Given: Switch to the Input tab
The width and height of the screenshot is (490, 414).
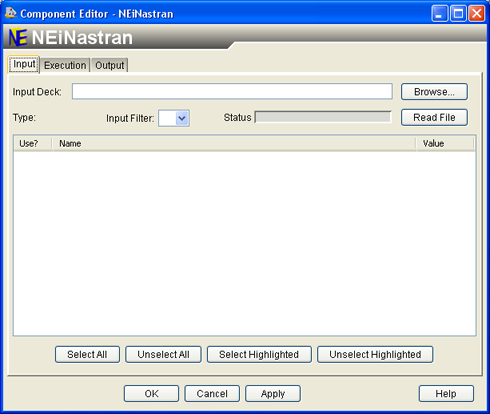Looking at the screenshot, I should [24, 64].
